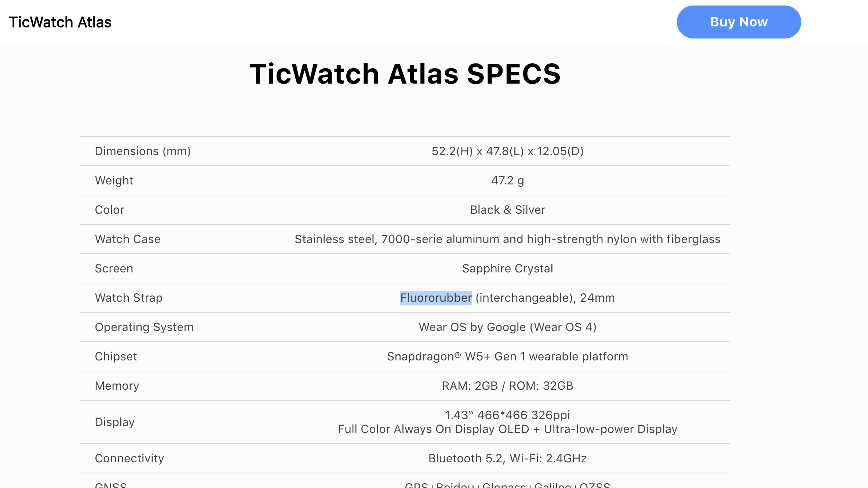Click the TicWatch Atlas SPECS heading
The height and width of the screenshot is (488, 868).
[405, 74]
